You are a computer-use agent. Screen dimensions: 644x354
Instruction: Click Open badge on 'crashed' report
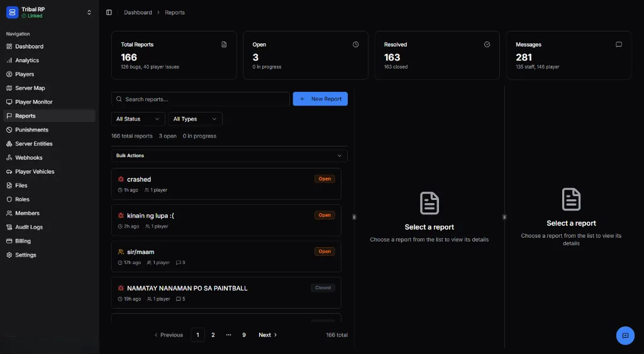click(x=325, y=179)
